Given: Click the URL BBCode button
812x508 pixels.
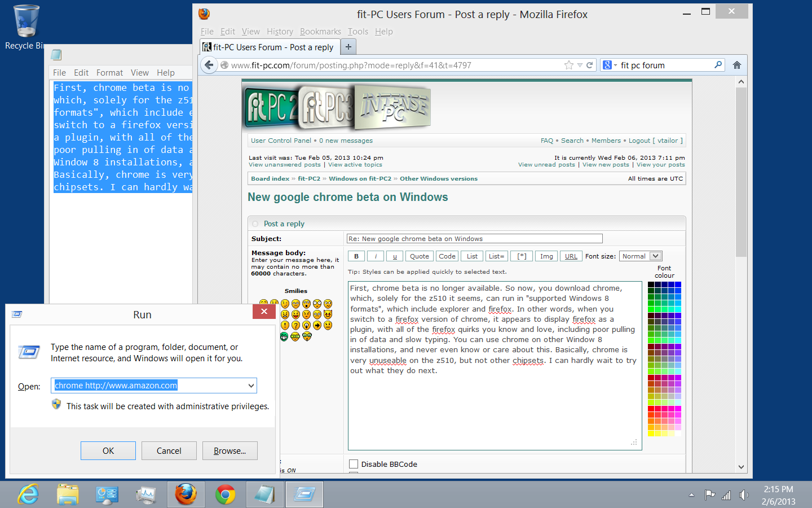Looking at the screenshot, I should (x=571, y=256).
